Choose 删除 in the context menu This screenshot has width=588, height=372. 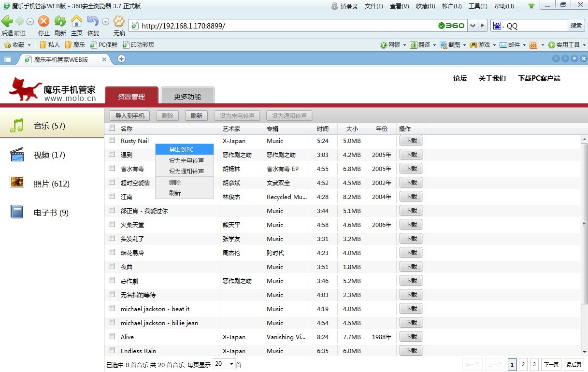click(185, 182)
